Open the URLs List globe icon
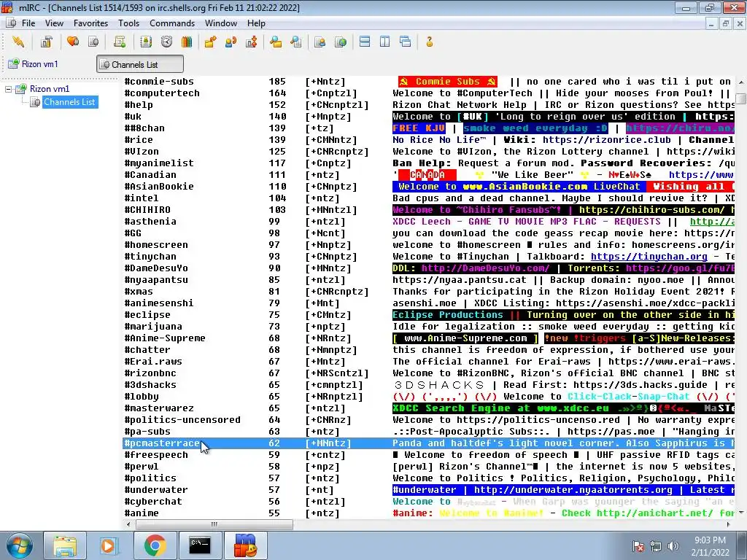The image size is (747, 560). tap(340, 42)
